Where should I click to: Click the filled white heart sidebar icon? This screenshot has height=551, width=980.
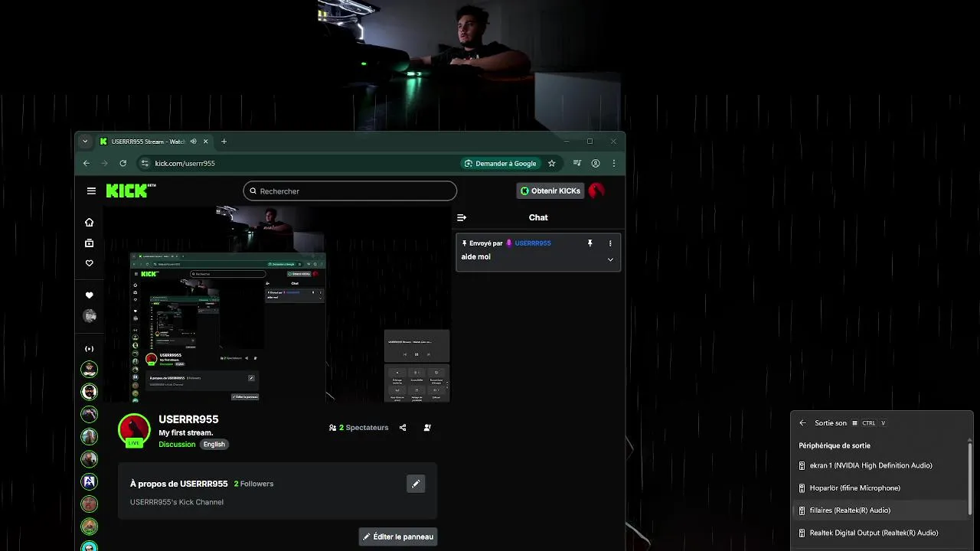[x=89, y=295]
